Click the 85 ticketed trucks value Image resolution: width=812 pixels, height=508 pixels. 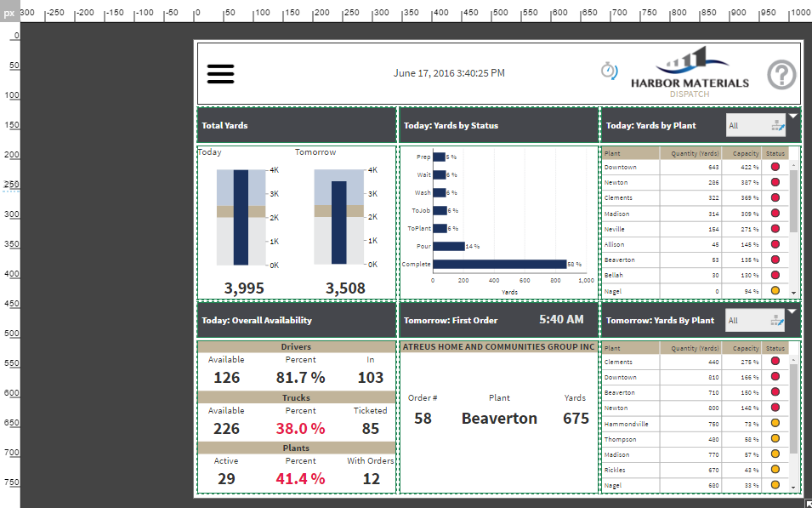click(371, 428)
